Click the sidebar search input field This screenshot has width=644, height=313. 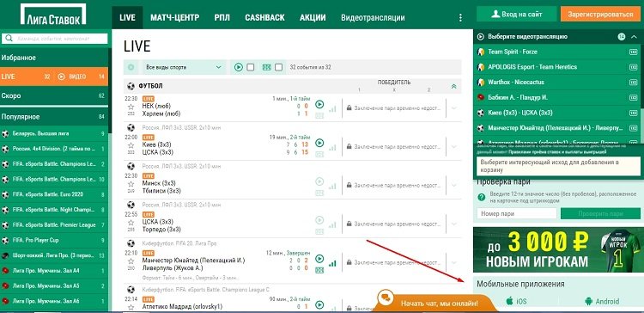tap(55, 39)
